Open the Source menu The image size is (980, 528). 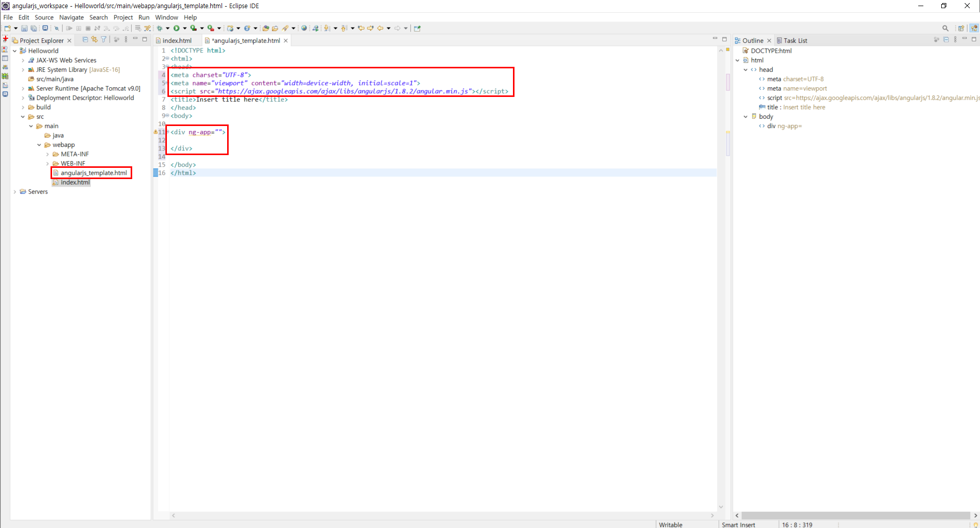[44, 17]
